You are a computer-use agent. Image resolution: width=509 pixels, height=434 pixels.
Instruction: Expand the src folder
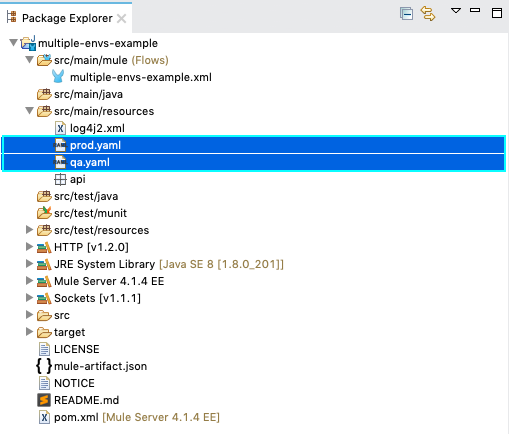29,314
